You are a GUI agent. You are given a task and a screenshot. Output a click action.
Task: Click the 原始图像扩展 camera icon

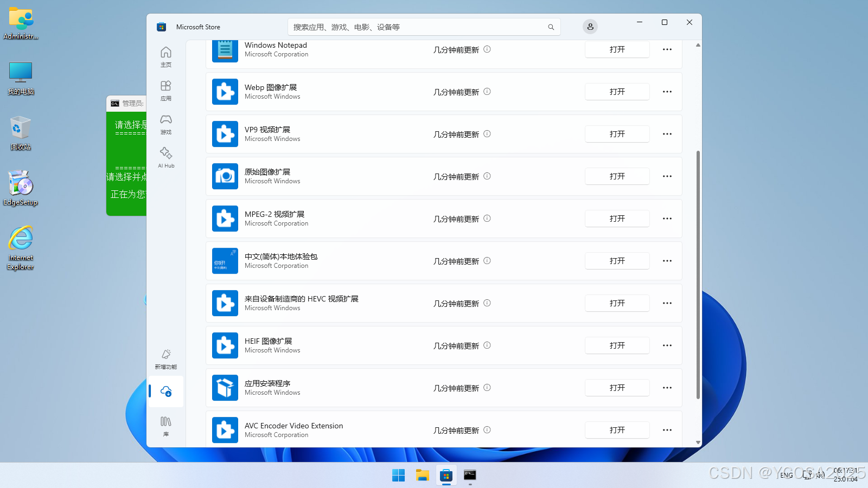[x=225, y=176]
